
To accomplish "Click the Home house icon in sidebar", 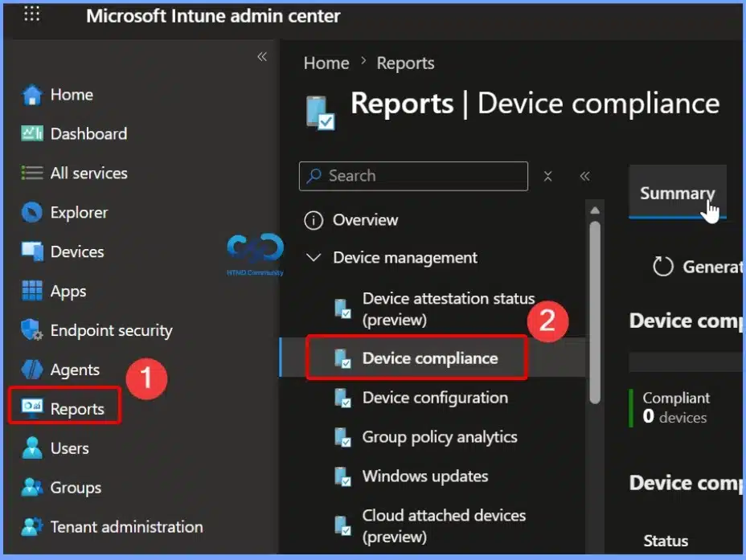I will [32, 95].
